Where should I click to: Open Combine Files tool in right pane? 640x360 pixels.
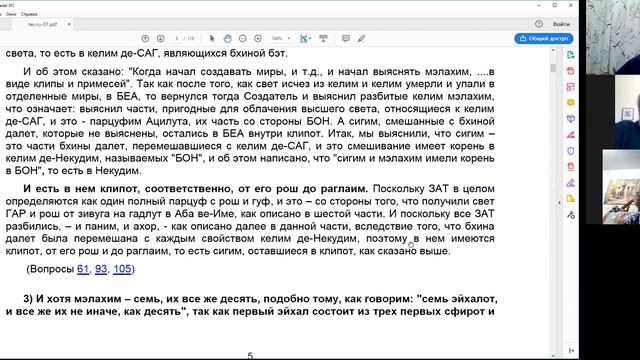point(571,119)
